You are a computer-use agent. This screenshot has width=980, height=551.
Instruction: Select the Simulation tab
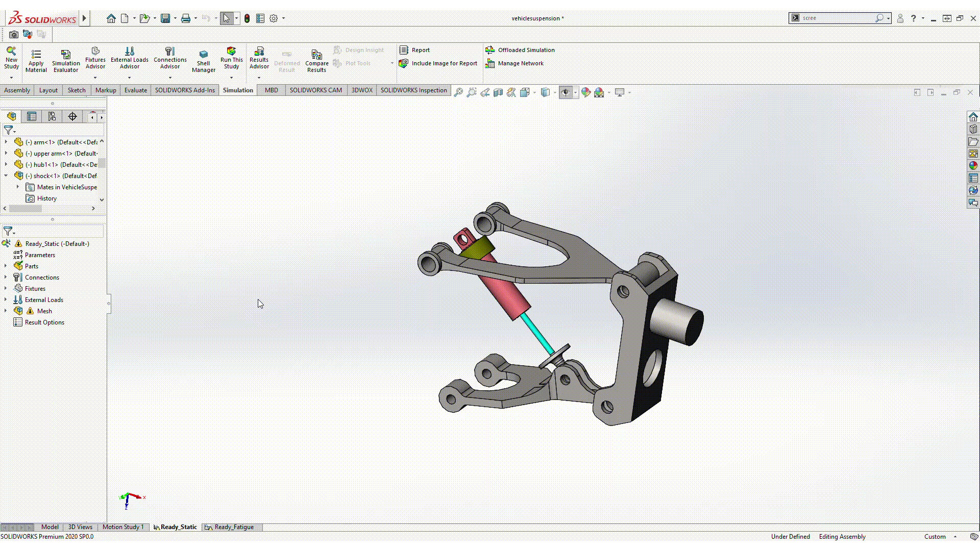(238, 89)
